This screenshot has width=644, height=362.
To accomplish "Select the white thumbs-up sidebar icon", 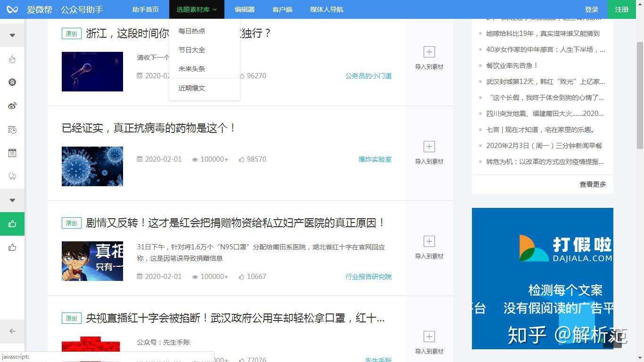I will (x=12, y=247).
